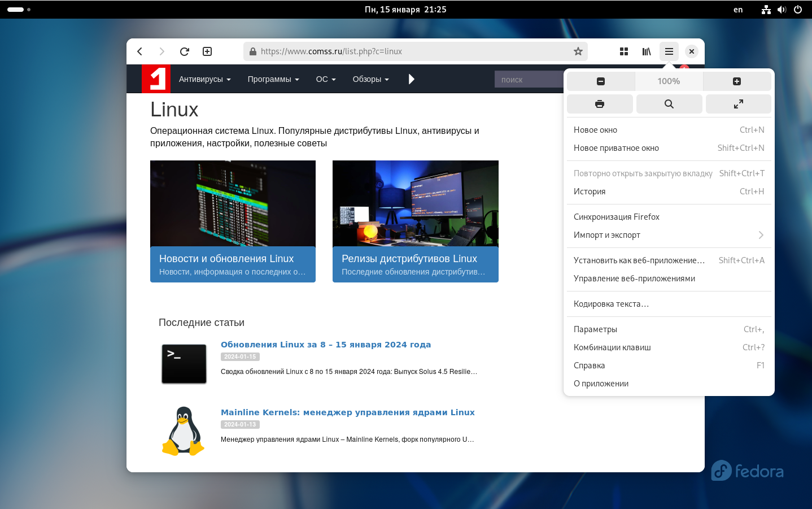Zoom out with the minus button
Screen dimensions: 812x509
[601, 81]
